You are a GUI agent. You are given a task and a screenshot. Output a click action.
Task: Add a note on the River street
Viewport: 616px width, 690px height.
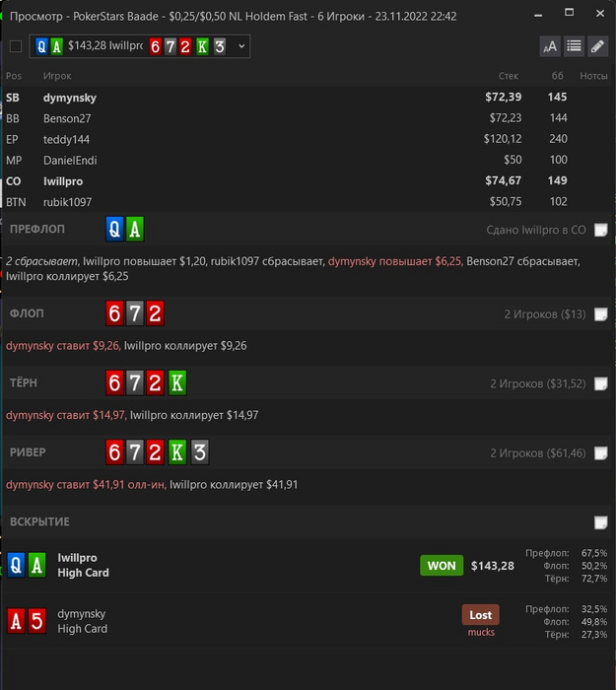(601, 452)
